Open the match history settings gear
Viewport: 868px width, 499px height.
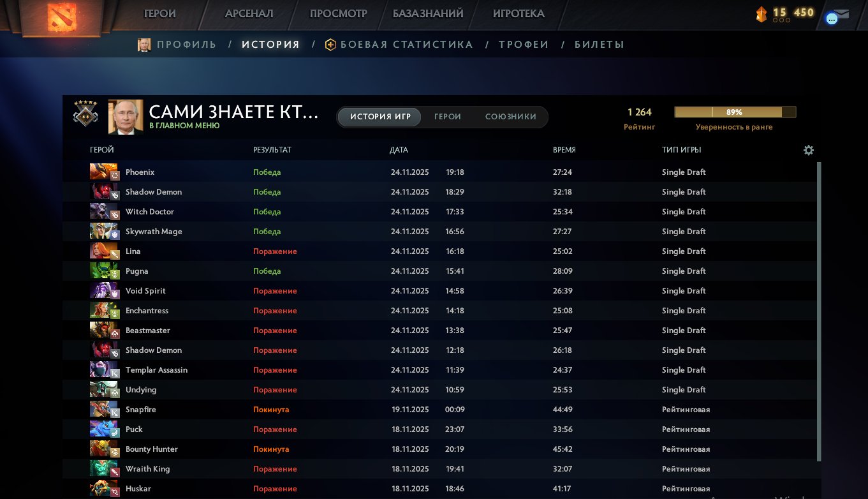tap(809, 150)
